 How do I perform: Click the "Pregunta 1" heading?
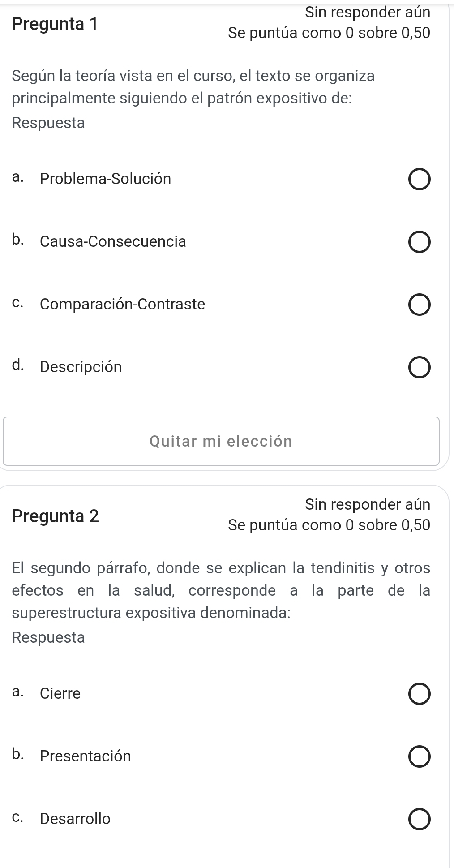55,24
